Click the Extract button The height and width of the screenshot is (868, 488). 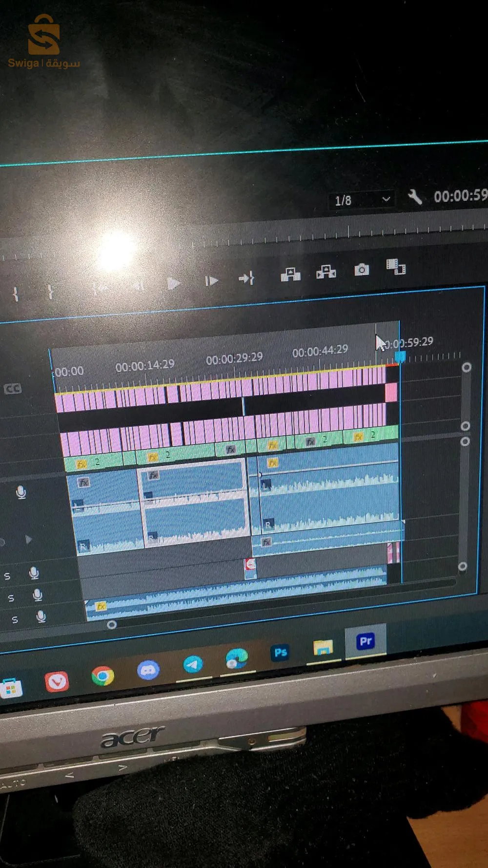click(x=326, y=272)
